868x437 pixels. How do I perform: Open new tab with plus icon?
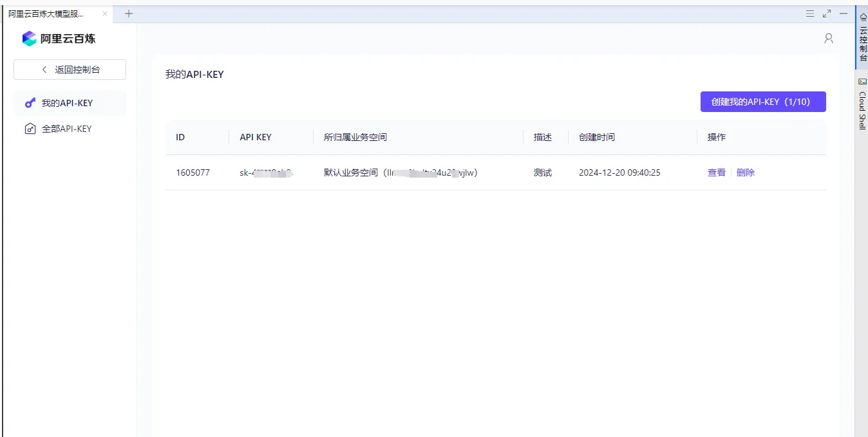(129, 14)
